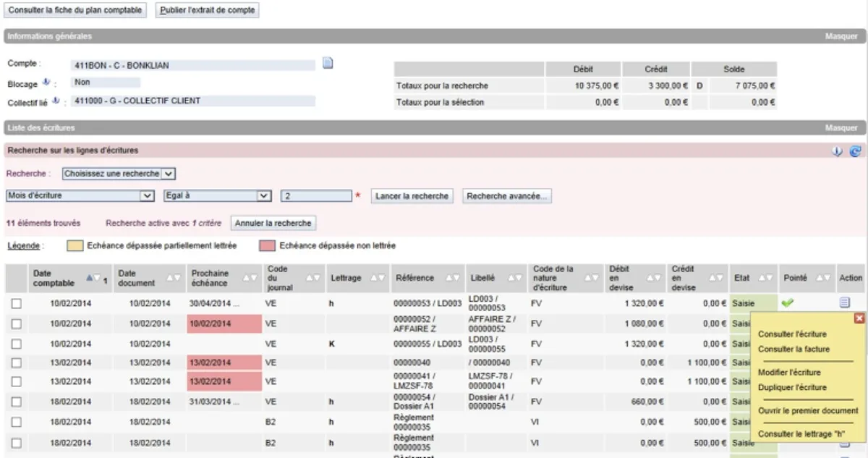Click the info icon next to Collectif lié
This screenshot has height=458, width=868.
(x=56, y=101)
